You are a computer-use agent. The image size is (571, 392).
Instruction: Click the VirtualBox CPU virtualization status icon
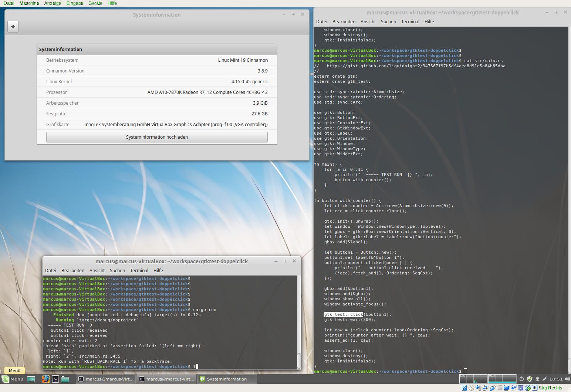520,388
